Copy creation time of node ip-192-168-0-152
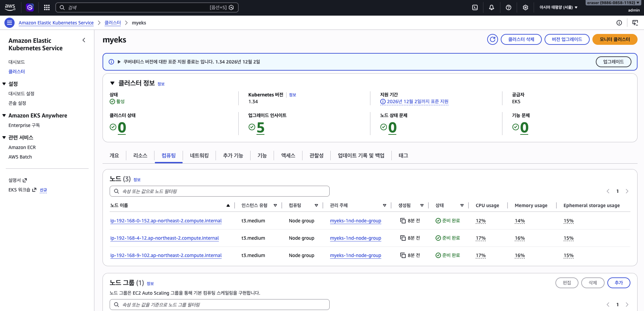The image size is (644, 311). click(x=403, y=221)
